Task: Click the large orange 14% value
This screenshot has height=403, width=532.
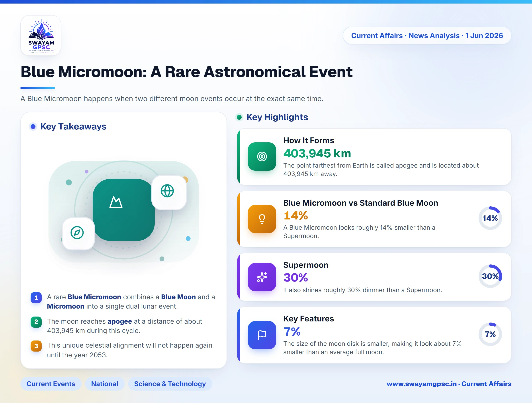Action: coord(295,215)
